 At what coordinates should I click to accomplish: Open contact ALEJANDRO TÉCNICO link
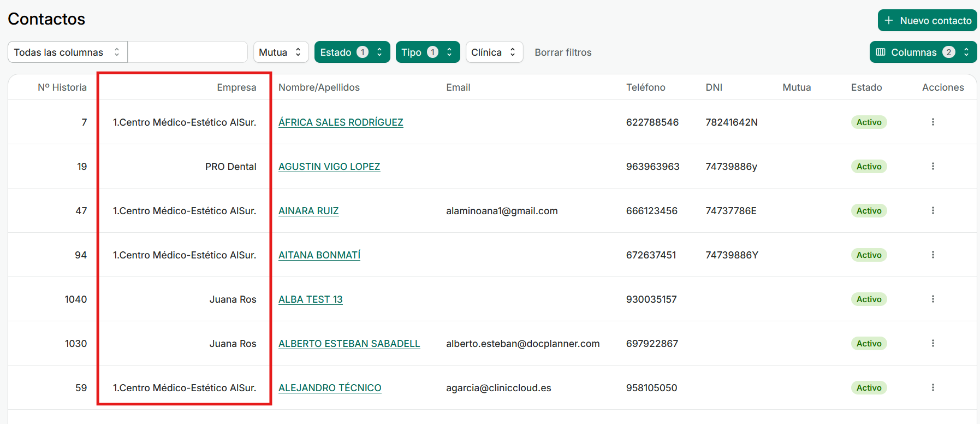pos(330,388)
